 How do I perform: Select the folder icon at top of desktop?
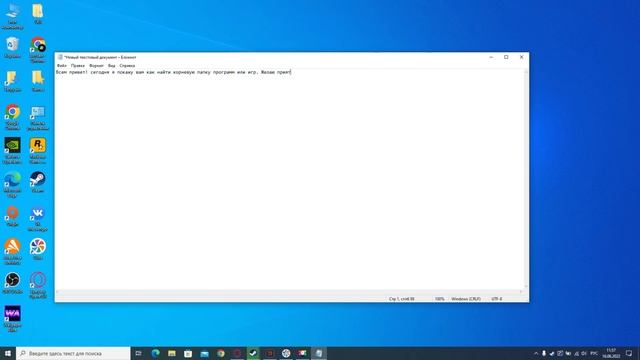(x=38, y=13)
